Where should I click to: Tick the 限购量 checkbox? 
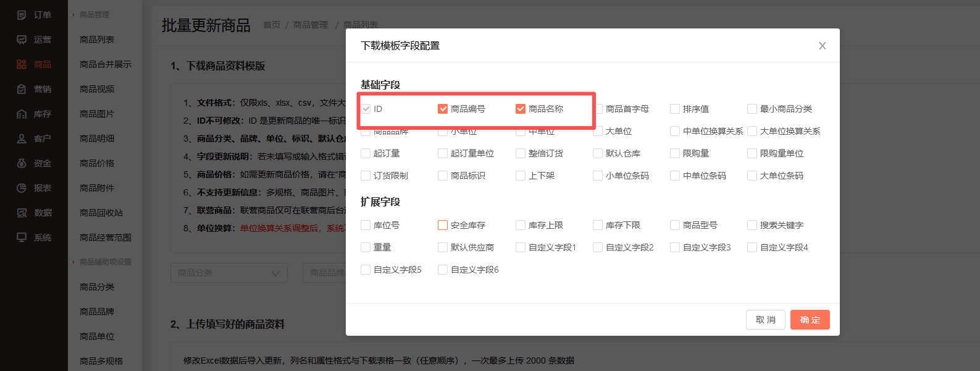tap(675, 153)
